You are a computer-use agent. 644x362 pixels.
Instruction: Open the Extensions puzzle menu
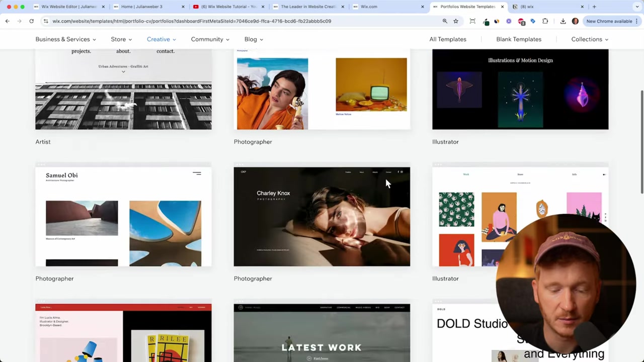[x=545, y=21]
